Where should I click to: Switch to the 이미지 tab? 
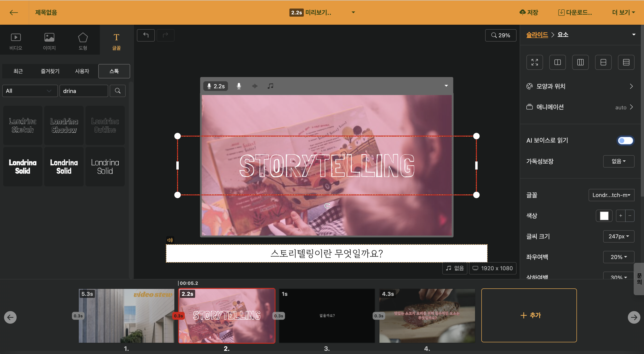point(49,41)
